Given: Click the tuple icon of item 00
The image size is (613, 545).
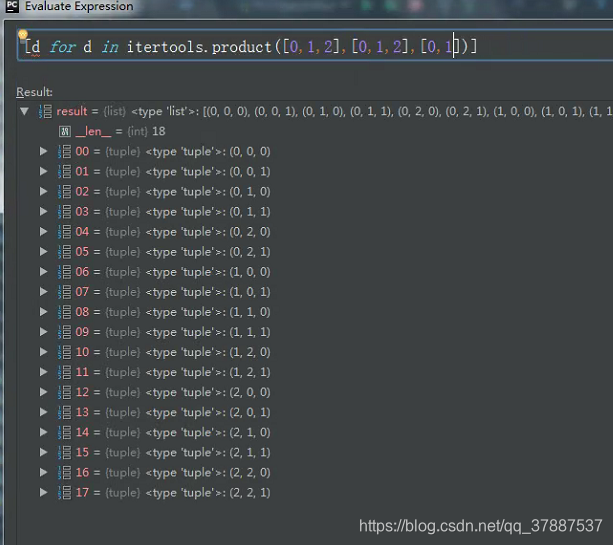Looking at the screenshot, I should point(65,151).
